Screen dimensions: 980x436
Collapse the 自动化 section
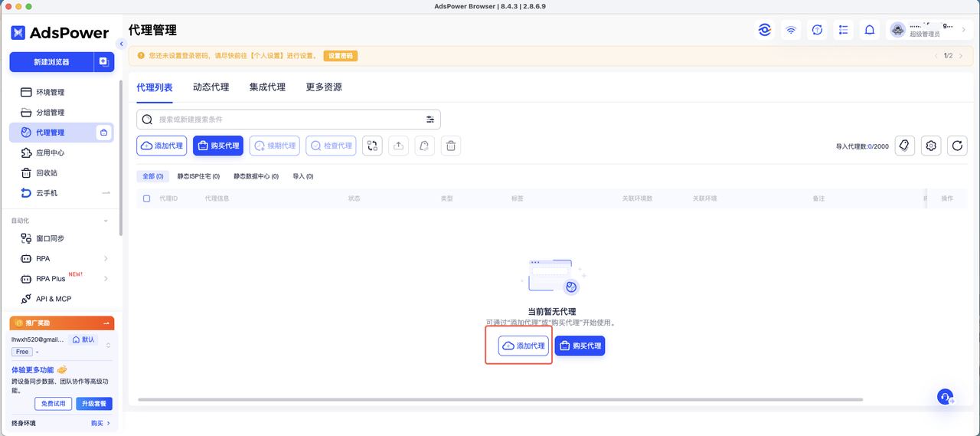(106, 221)
